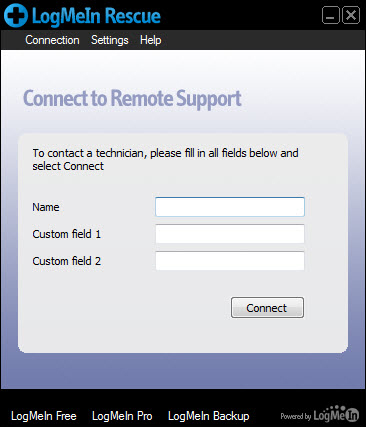This screenshot has width=366, height=427.
Task: Click the blue plus Rescue logo icon
Action: pyautogui.click(x=16, y=15)
